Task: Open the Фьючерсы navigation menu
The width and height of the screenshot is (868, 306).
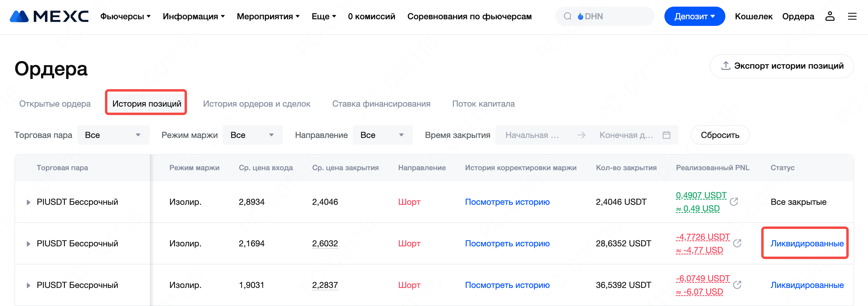Action: (x=125, y=16)
